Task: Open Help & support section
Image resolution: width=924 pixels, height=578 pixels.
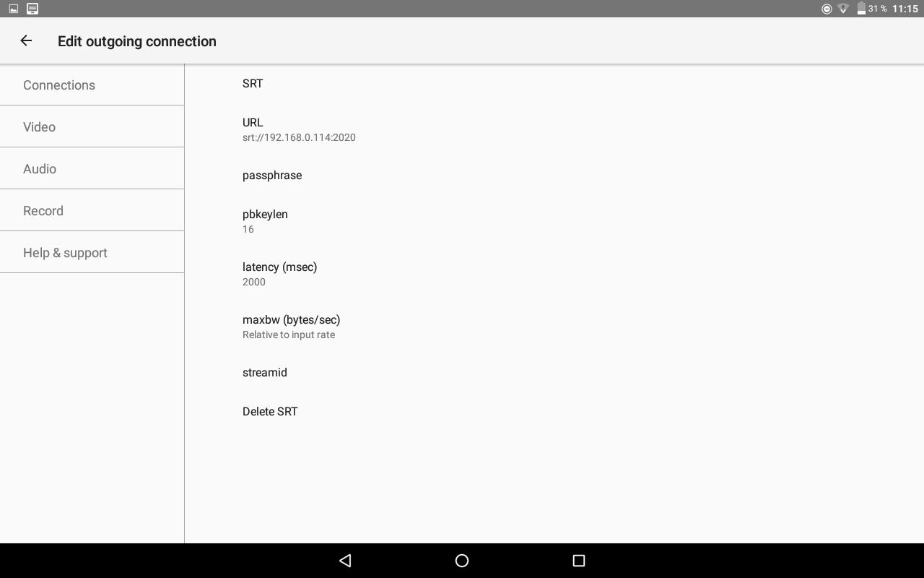Action: (92, 253)
